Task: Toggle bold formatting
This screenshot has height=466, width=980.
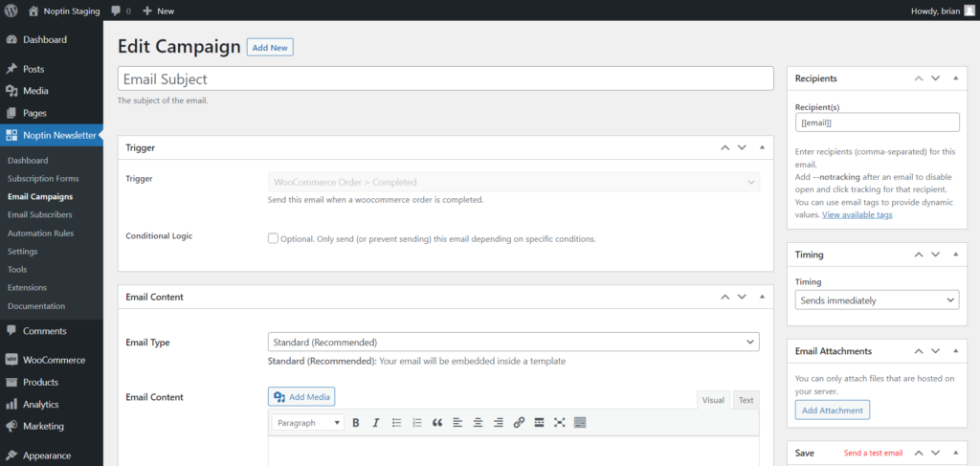Action: (356, 423)
